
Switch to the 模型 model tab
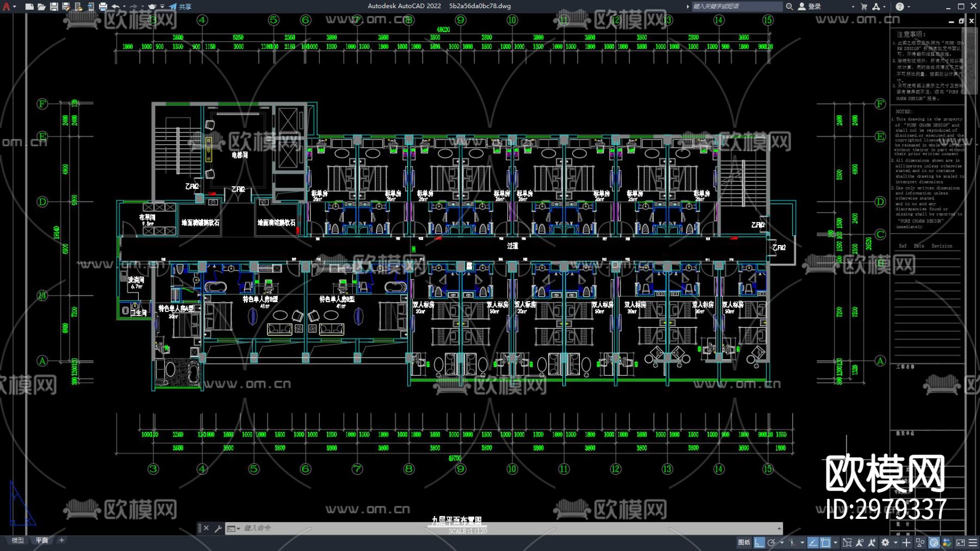tap(18, 541)
